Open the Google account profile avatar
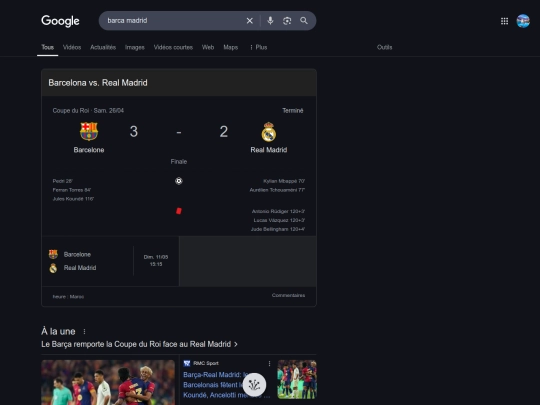 click(523, 21)
